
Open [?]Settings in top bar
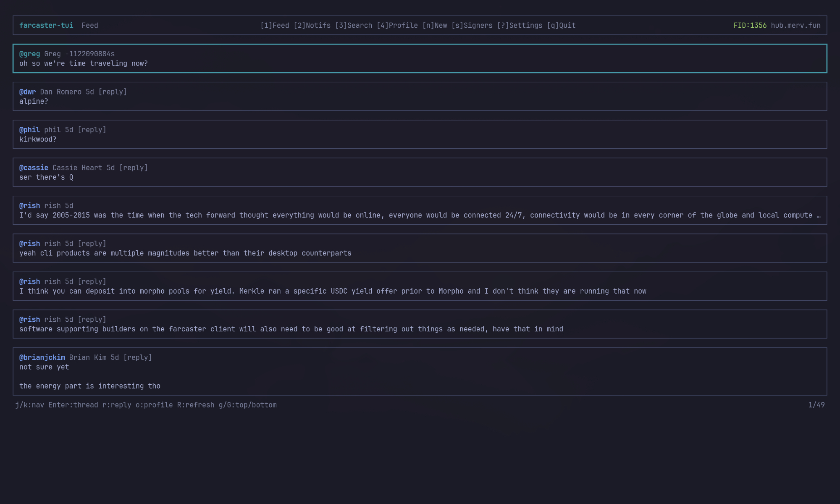520,26
